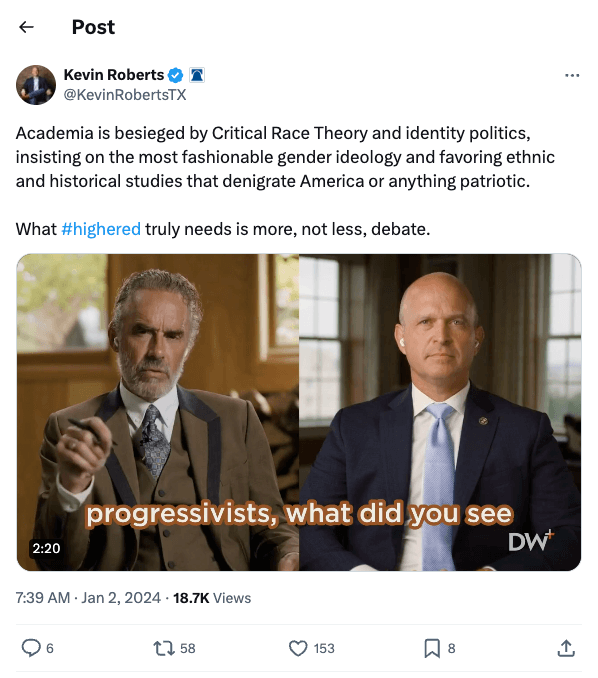Click the Kevin Roberts display name

[114, 75]
